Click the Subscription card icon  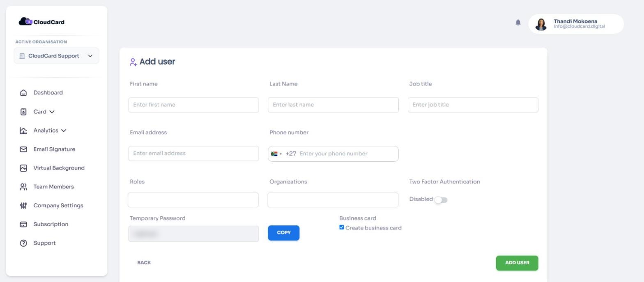(x=23, y=225)
